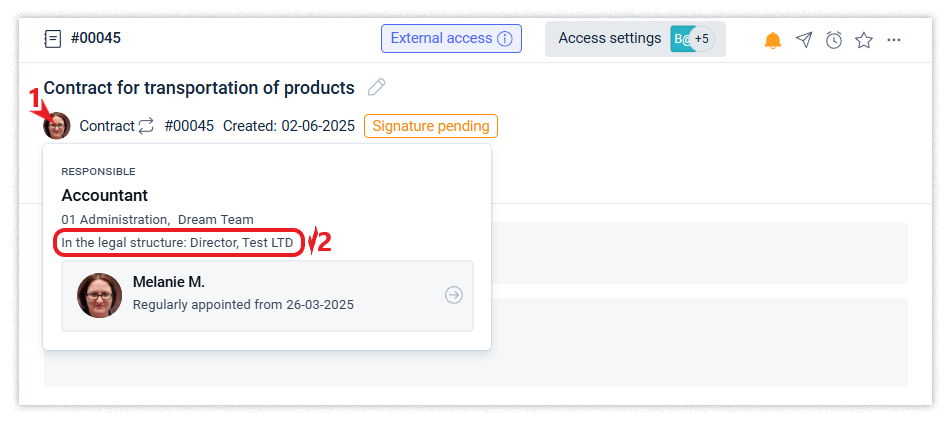The height and width of the screenshot is (423, 950).
Task: Click the Dream Team department link
Action: [215, 219]
